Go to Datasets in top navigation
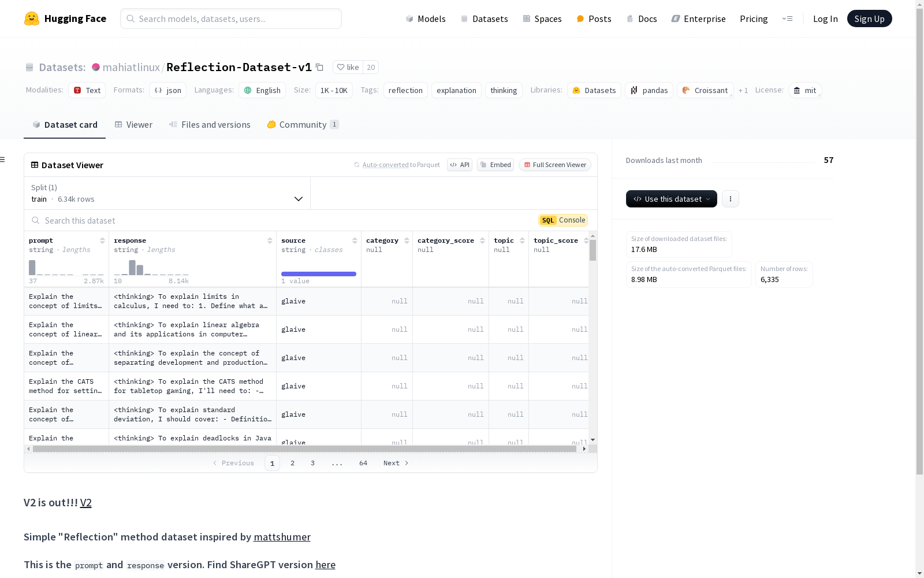The image size is (924, 578). (x=484, y=18)
